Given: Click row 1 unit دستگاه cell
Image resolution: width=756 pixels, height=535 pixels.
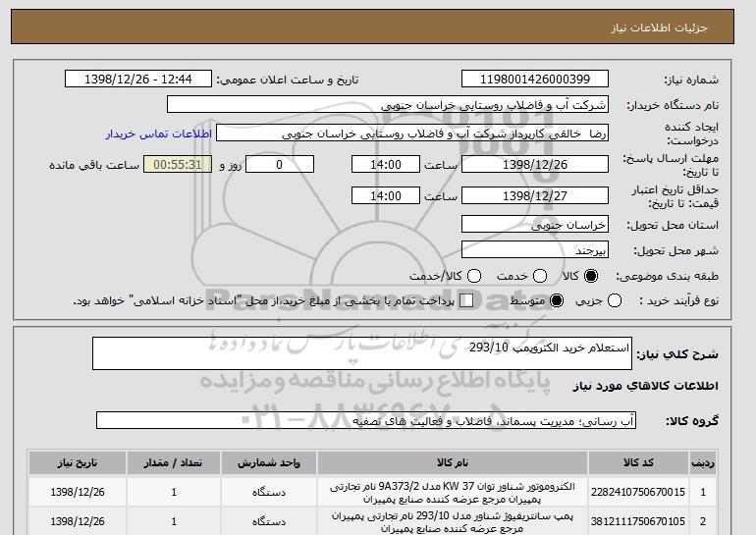Looking at the screenshot, I should [x=269, y=493].
